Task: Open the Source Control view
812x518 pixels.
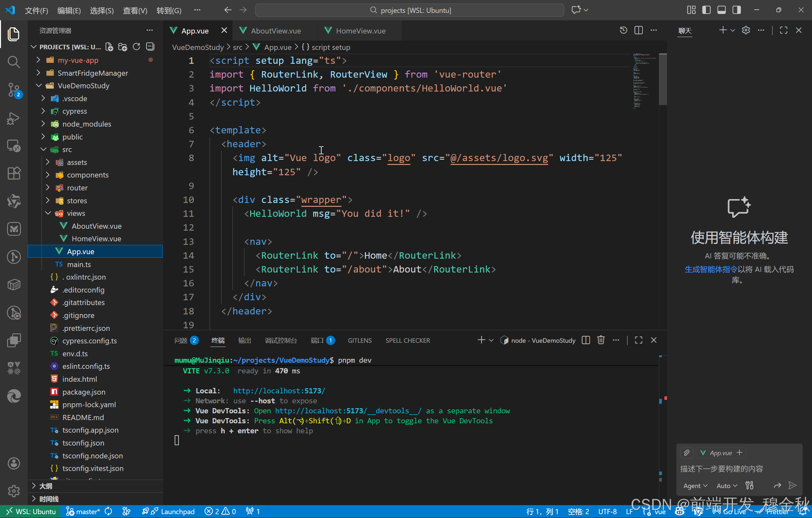Action: coord(14,90)
